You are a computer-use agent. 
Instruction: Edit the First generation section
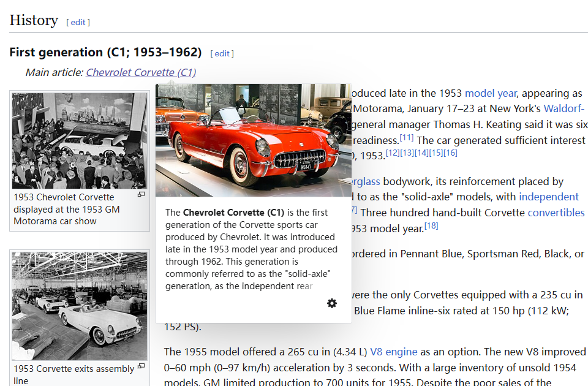coord(222,53)
